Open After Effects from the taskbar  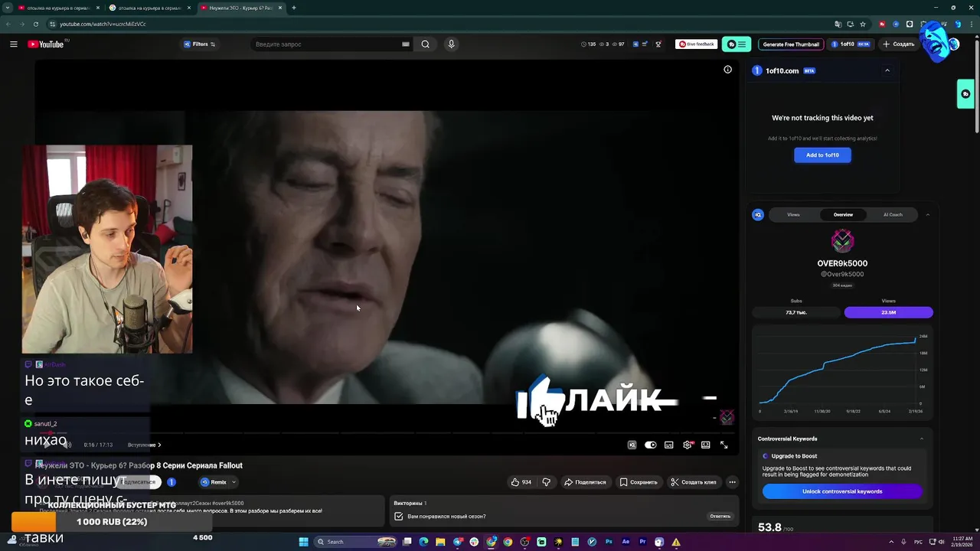[626, 542]
